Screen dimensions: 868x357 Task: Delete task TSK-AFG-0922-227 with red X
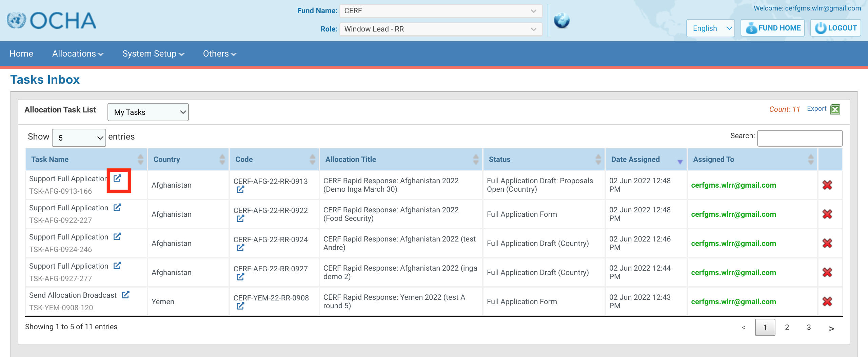(x=827, y=214)
